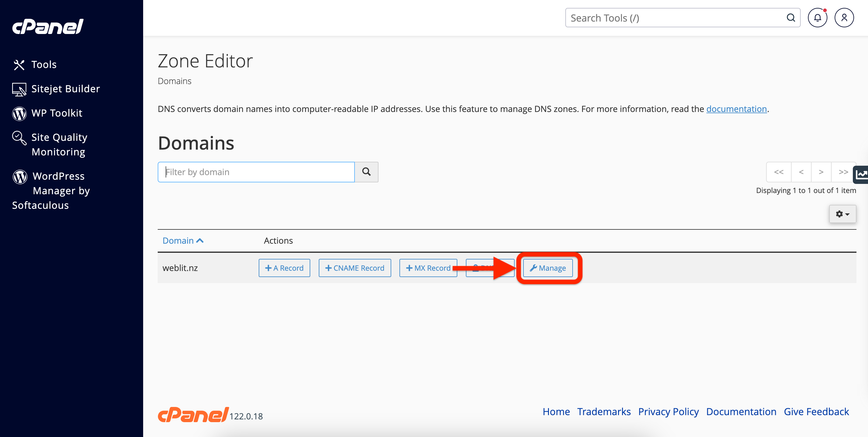
Task: Open WordPress Manager by Softaculous
Action: pos(51,191)
